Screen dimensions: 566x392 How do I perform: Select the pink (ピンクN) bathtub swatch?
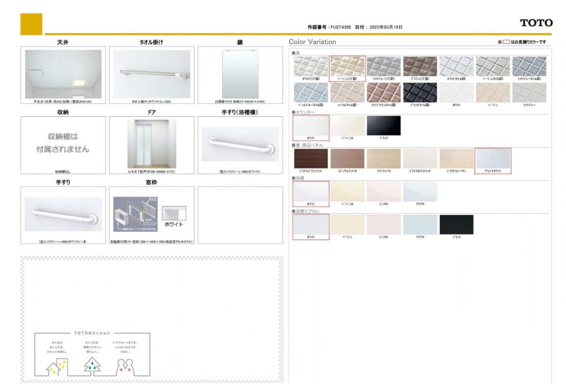click(x=384, y=191)
